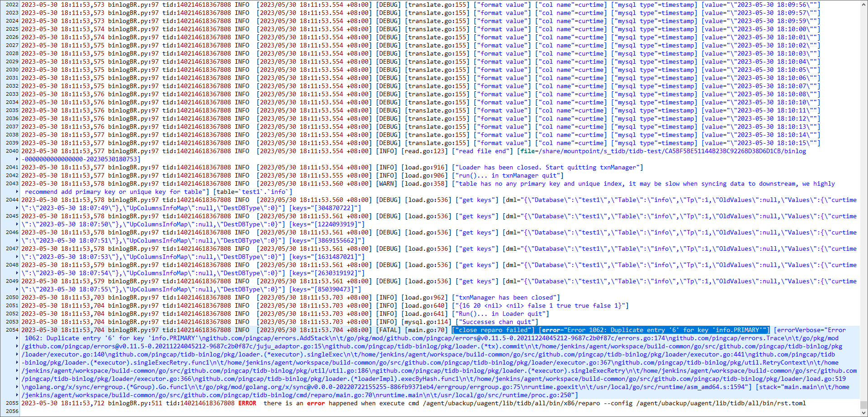Screen dimensions: 868x417
Task: Select line number 2055 in the margin
Action: point(12,403)
